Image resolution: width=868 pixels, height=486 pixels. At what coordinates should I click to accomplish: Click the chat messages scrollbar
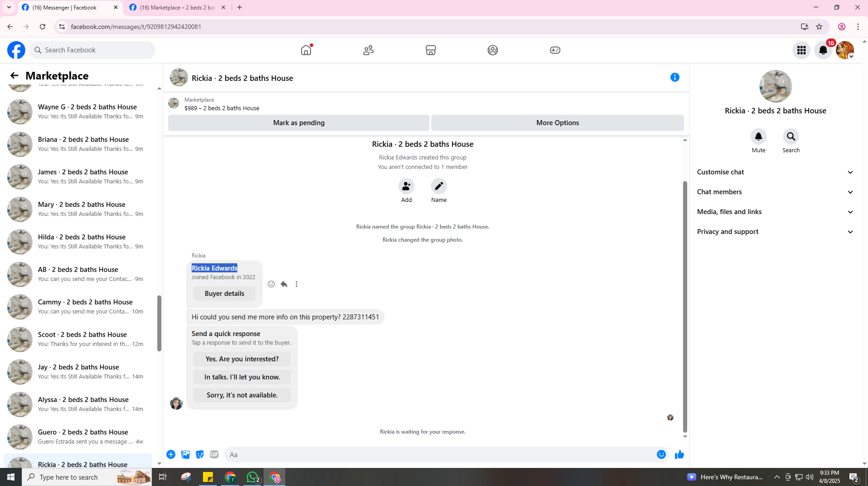pyautogui.click(x=685, y=307)
